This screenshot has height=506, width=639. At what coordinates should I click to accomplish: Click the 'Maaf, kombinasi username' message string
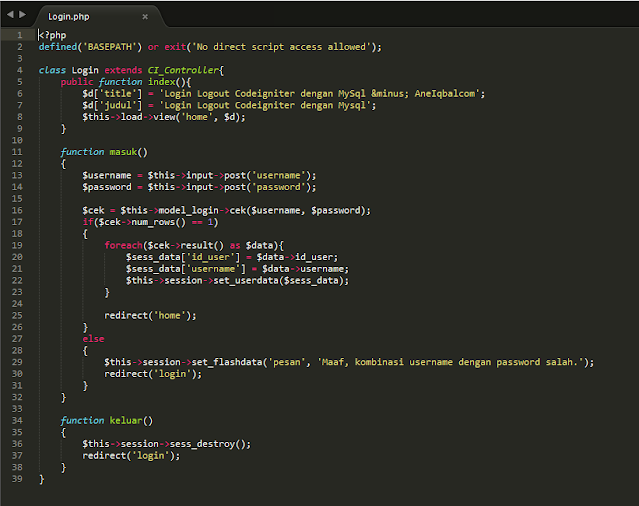tap(450, 362)
